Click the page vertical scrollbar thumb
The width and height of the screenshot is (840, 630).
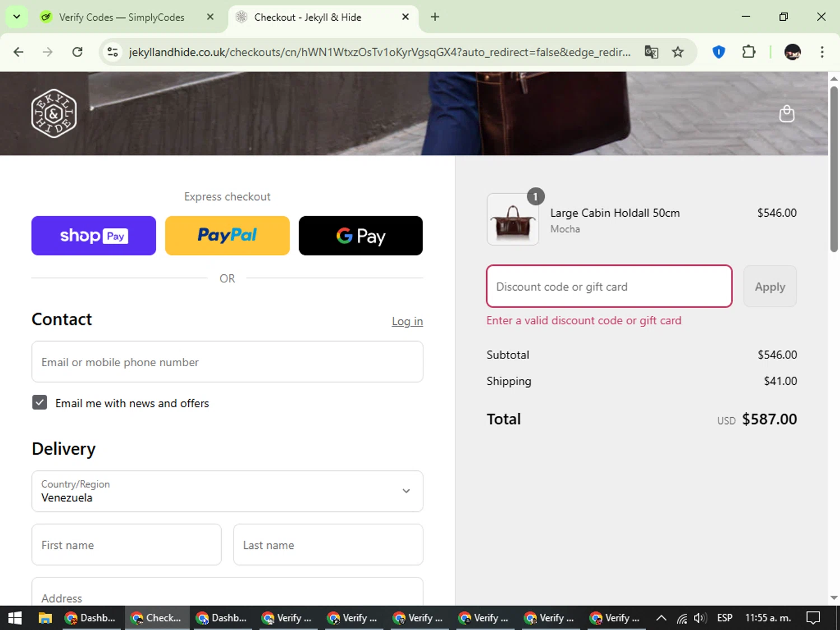click(834, 169)
